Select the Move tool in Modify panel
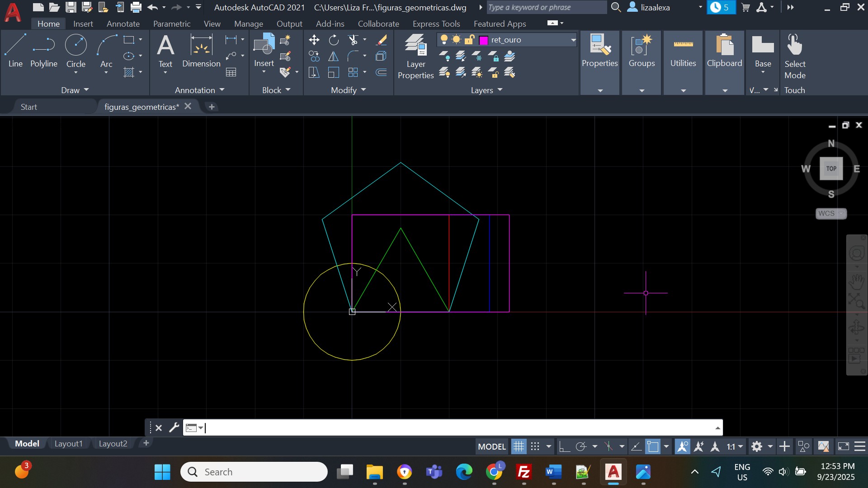Viewport: 868px width, 488px height. point(314,40)
